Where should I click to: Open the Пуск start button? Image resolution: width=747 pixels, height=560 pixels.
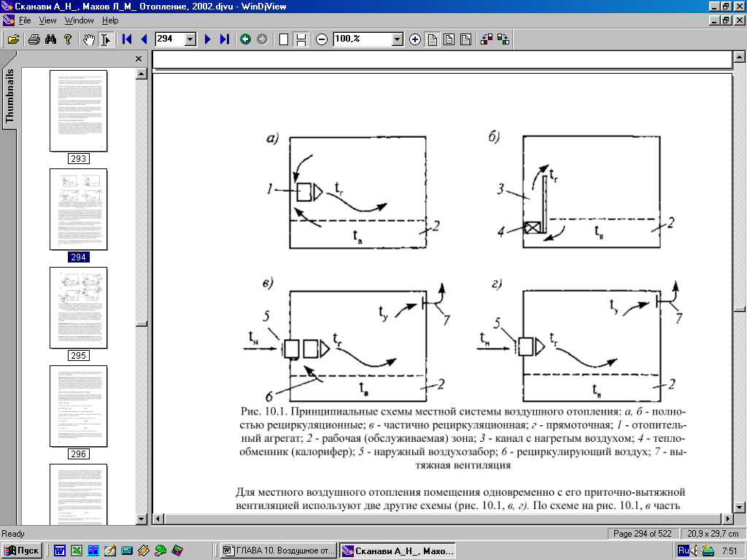22,551
